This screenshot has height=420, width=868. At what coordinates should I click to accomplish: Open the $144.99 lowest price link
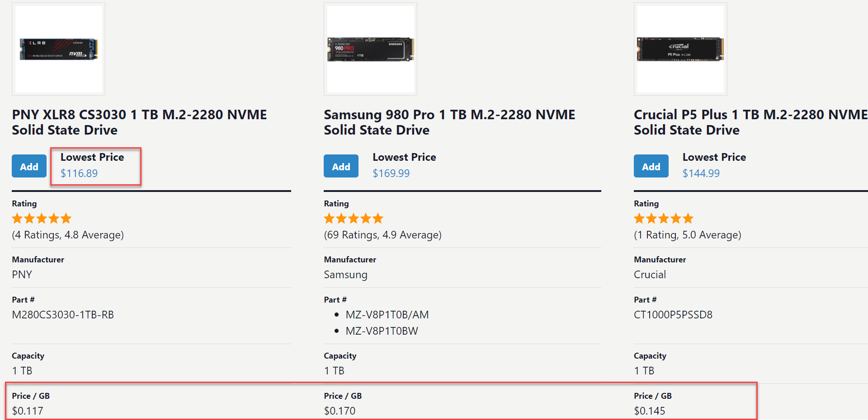[701, 173]
